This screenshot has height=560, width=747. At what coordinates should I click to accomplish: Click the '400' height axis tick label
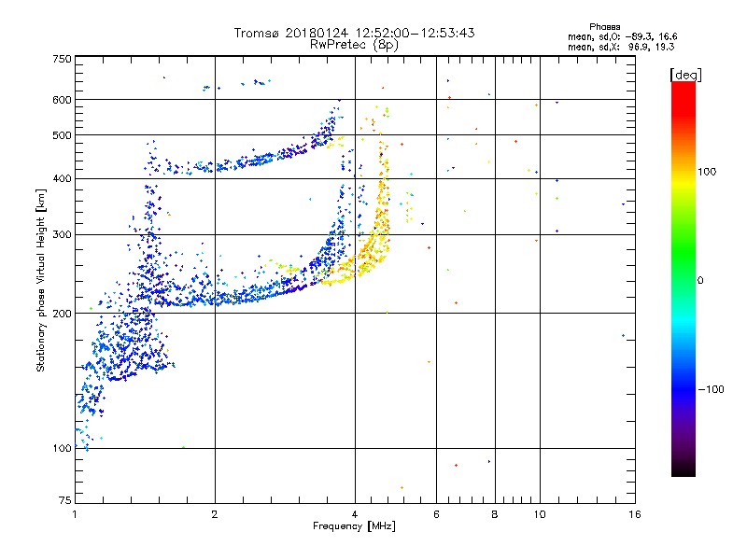62,178
